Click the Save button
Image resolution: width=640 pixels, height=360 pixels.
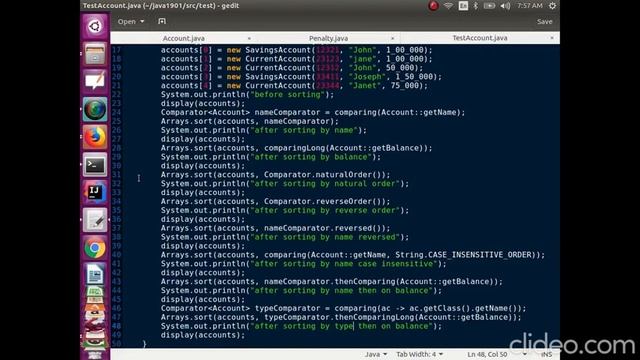pos(544,22)
